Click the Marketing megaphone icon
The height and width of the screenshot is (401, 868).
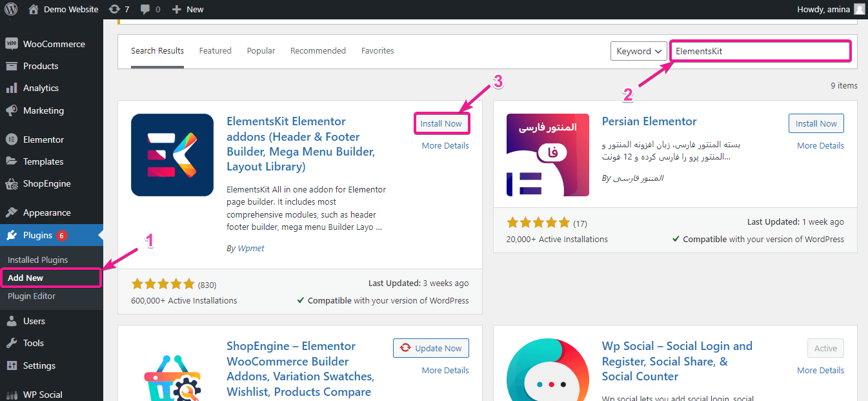click(x=11, y=110)
